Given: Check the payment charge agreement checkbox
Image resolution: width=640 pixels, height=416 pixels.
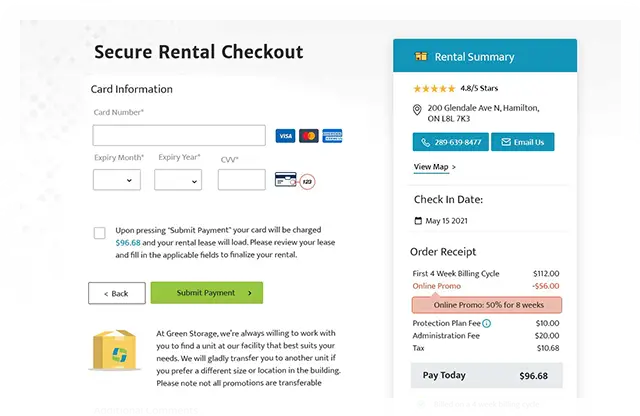Looking at the screenshot, I should [100, 233].
